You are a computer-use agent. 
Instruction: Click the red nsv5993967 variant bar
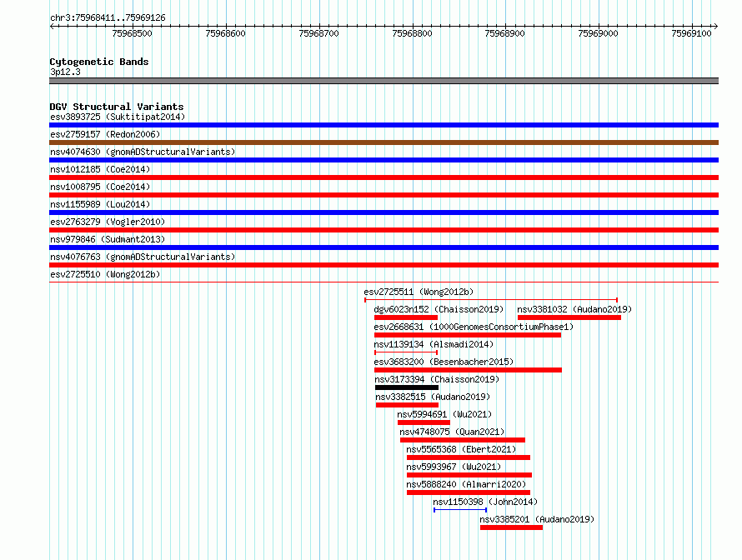click(x=469, y=475)
